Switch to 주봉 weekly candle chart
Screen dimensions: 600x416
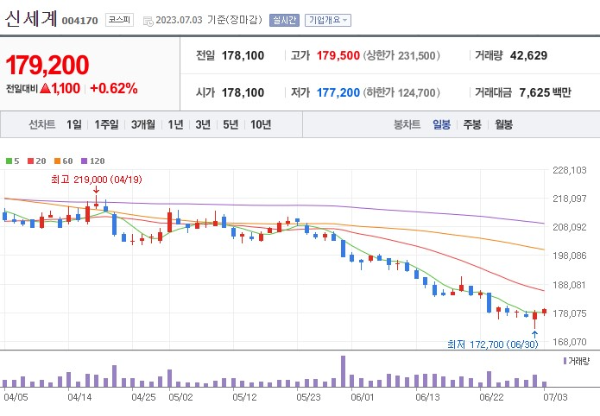coord(472,124)
